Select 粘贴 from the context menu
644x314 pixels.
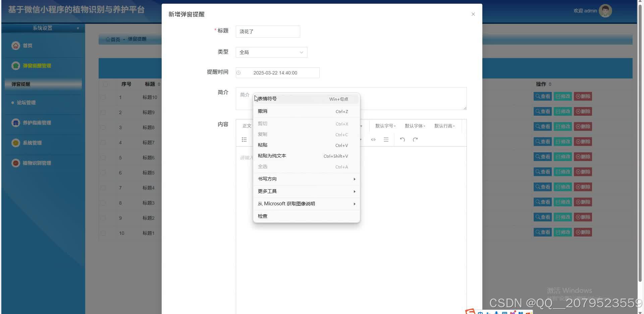click(263, 145)
